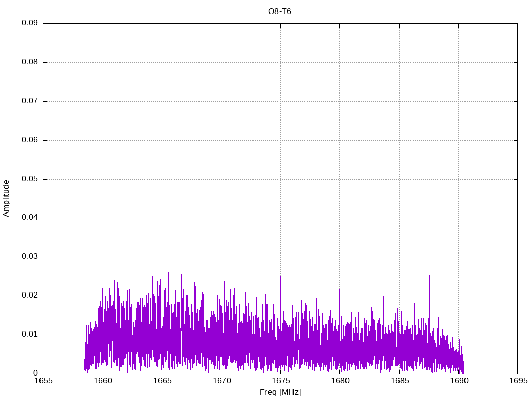Click the plot title O8-T6
Viewport: 532px width, 399px height.
(x=280, y=11)
